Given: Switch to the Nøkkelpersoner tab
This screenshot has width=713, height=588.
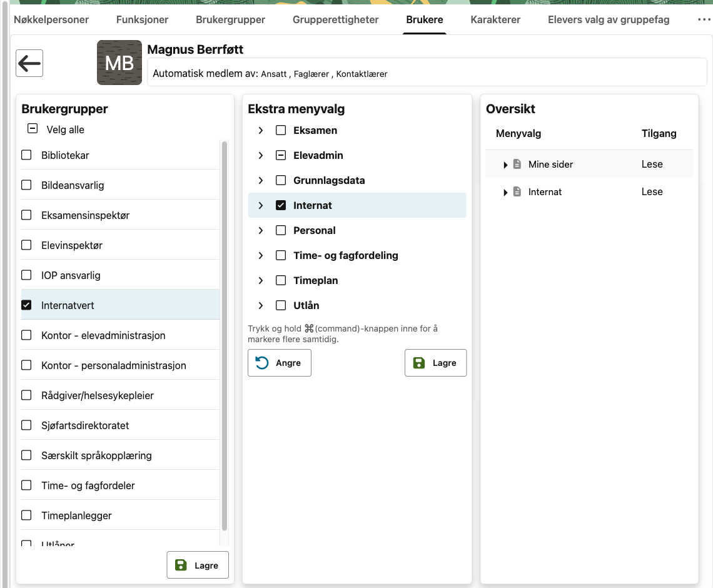Looking at the screenshot, I should click(51, 19).
